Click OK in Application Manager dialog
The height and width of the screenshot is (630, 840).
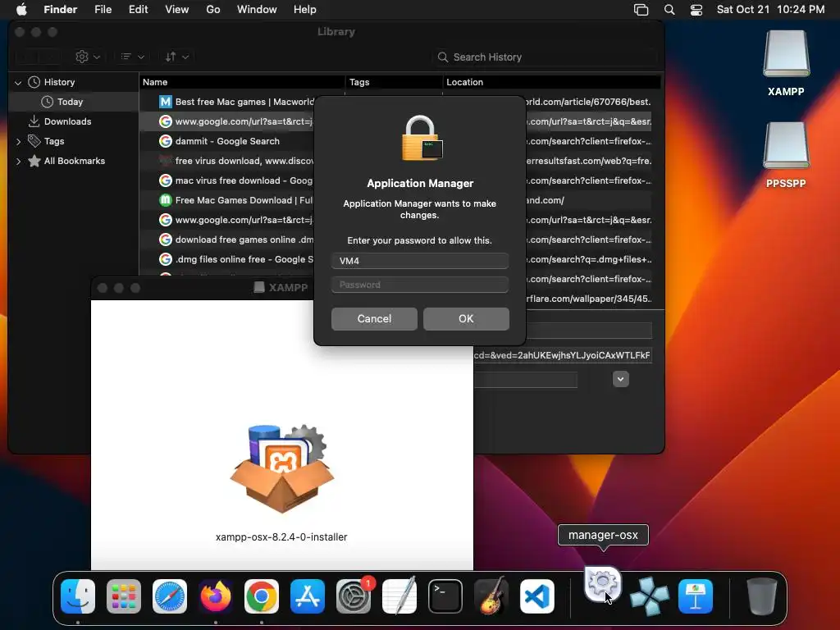[466, 319]
